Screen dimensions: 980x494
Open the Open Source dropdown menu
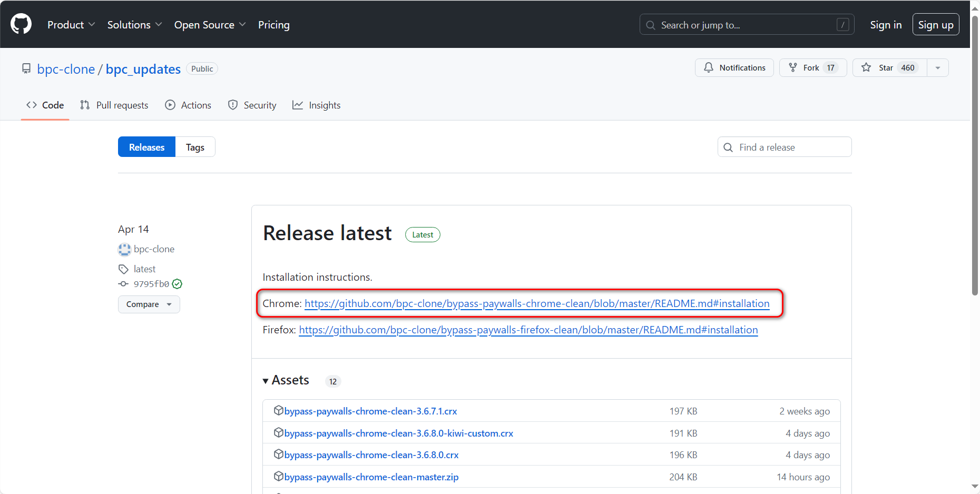[210, 25]
